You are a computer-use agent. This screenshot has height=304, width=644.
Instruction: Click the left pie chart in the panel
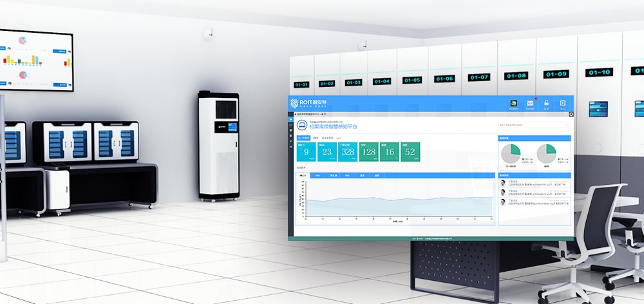coord(511,153)
